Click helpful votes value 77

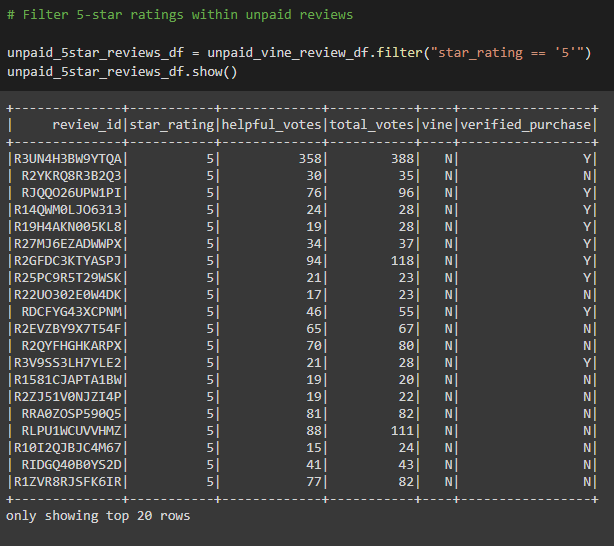(314, 482)
